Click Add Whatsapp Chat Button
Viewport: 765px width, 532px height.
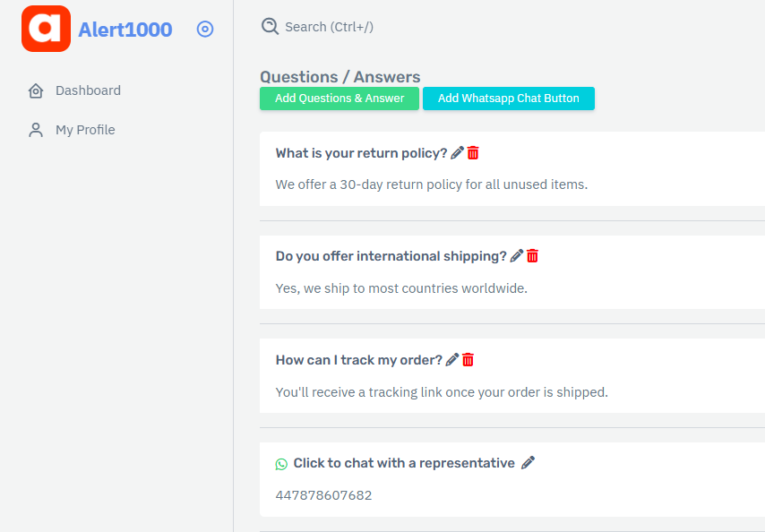click(509, 99)
